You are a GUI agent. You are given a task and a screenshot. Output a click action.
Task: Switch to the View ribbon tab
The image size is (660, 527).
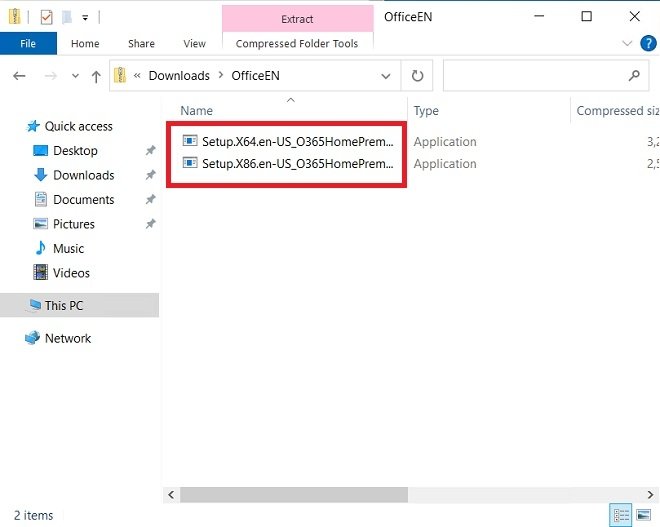point(194,43)
